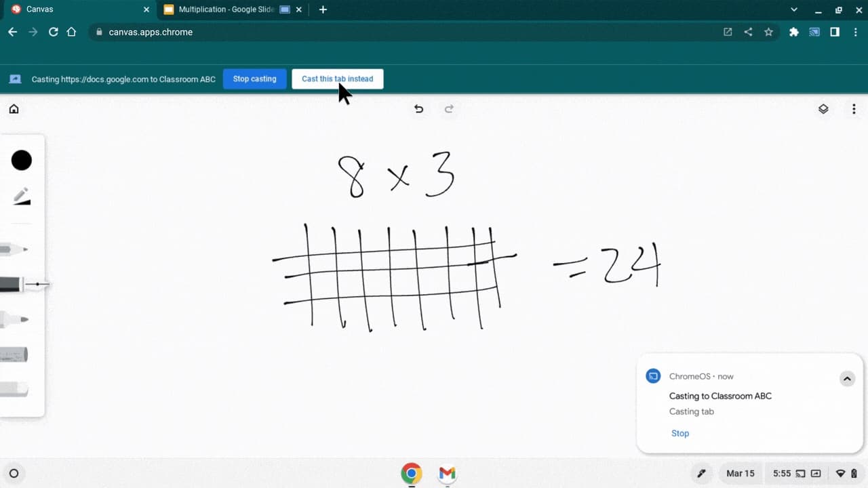Expand the tab search dropdown arrow
This screenshot has width=868, height=488.
(794, 9)
